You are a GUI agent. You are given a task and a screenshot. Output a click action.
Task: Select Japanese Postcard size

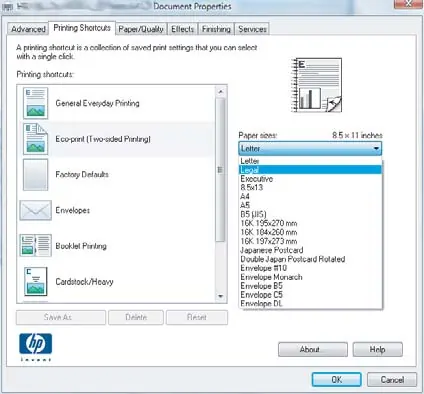(310, 250)
